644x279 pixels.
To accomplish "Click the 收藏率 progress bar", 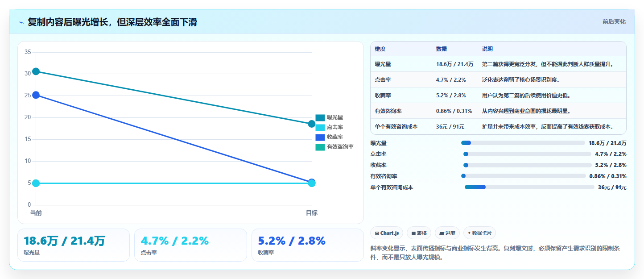I will (x=527, y=165).
